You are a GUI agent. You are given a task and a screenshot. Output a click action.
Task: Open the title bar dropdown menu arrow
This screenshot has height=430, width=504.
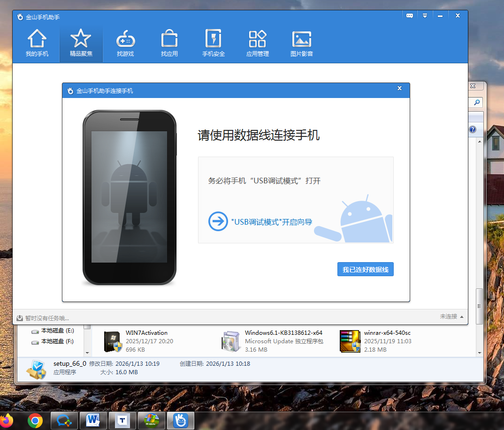tap(425, 16)
